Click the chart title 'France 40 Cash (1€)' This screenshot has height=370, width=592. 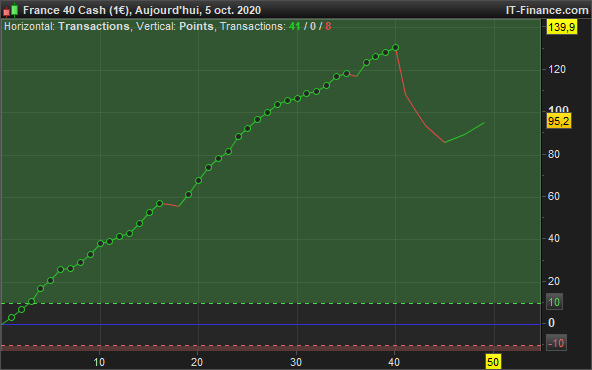77,10
